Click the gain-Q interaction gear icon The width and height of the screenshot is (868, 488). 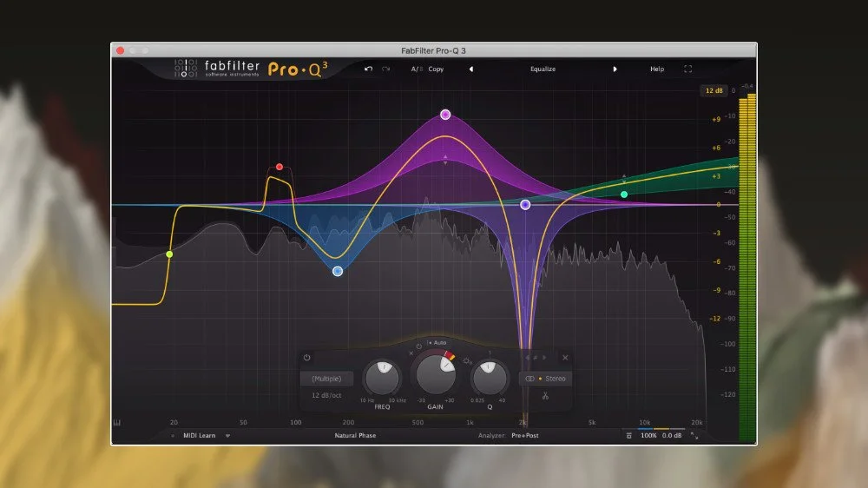467,361
